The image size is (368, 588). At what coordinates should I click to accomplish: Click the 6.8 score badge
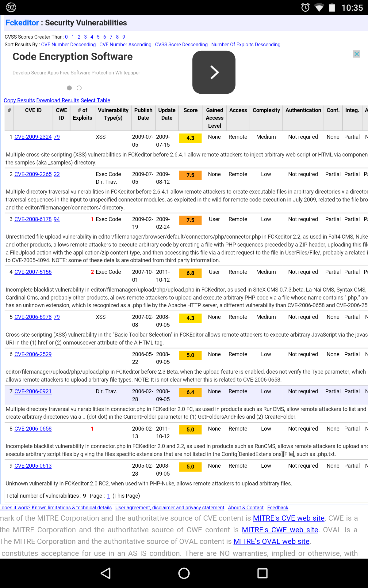[190, 273]
